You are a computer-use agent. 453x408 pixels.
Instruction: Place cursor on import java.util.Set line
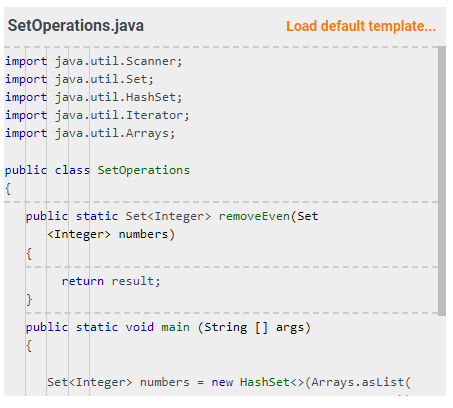pos(79,79)
